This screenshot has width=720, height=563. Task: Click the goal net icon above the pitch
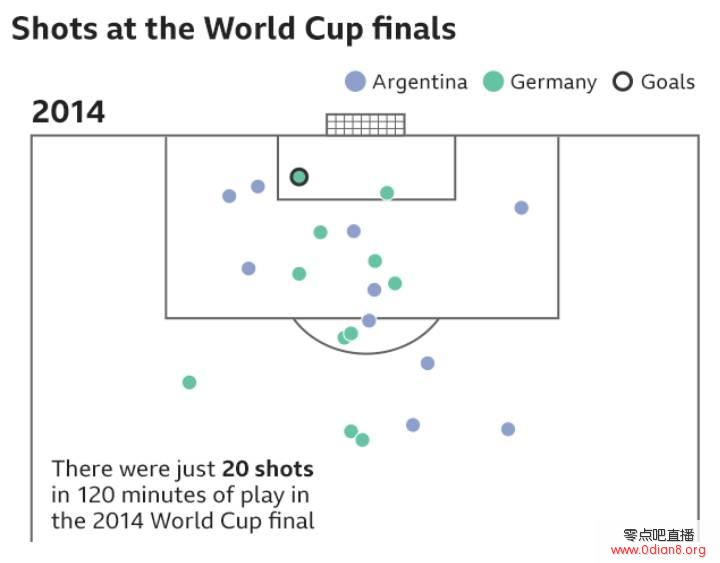366,124
